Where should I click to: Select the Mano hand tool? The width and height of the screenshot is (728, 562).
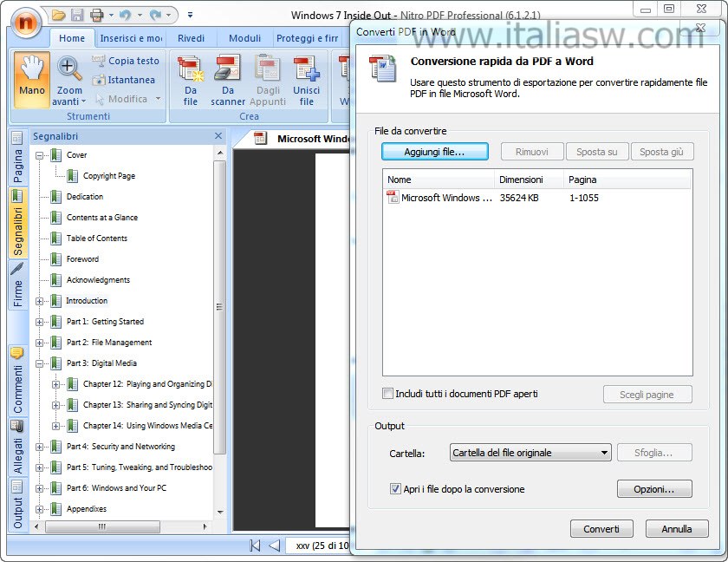31,80
